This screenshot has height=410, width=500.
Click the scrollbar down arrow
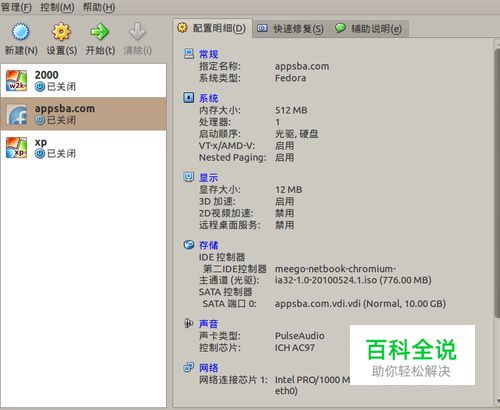pos(497,400)
